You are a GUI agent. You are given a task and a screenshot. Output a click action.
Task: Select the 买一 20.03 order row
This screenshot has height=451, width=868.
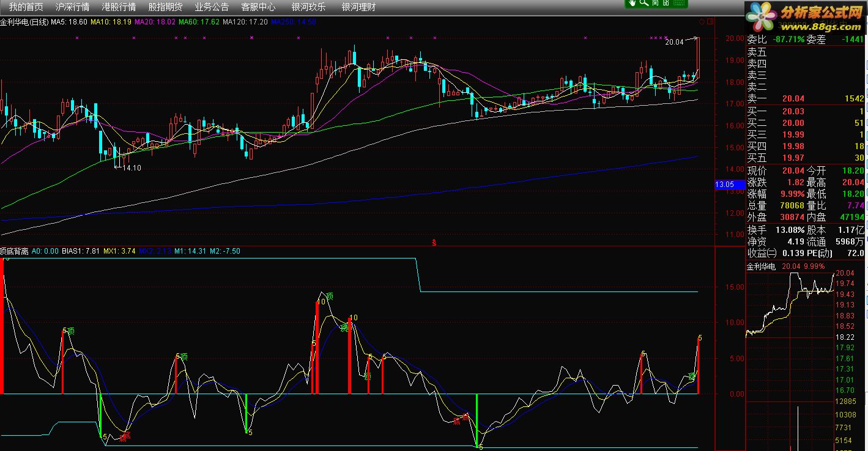pyautogui.click(x=806, y=111)
